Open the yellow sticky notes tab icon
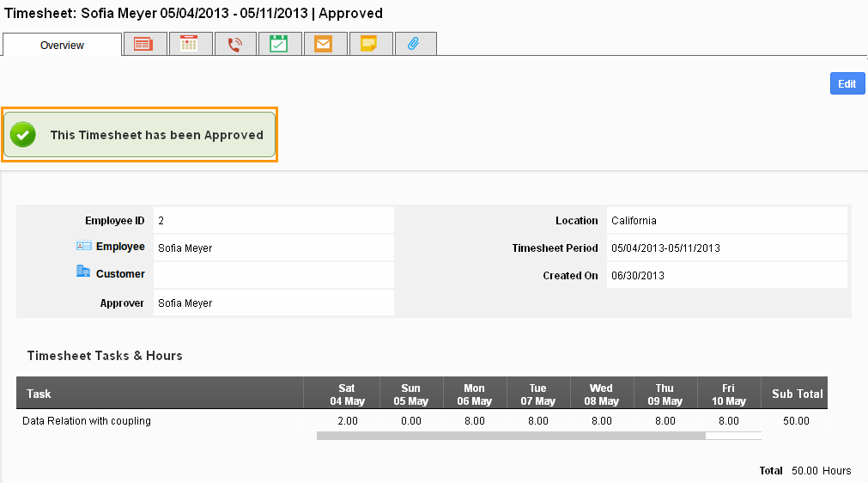The image size is (868, 483). (369, 44)
